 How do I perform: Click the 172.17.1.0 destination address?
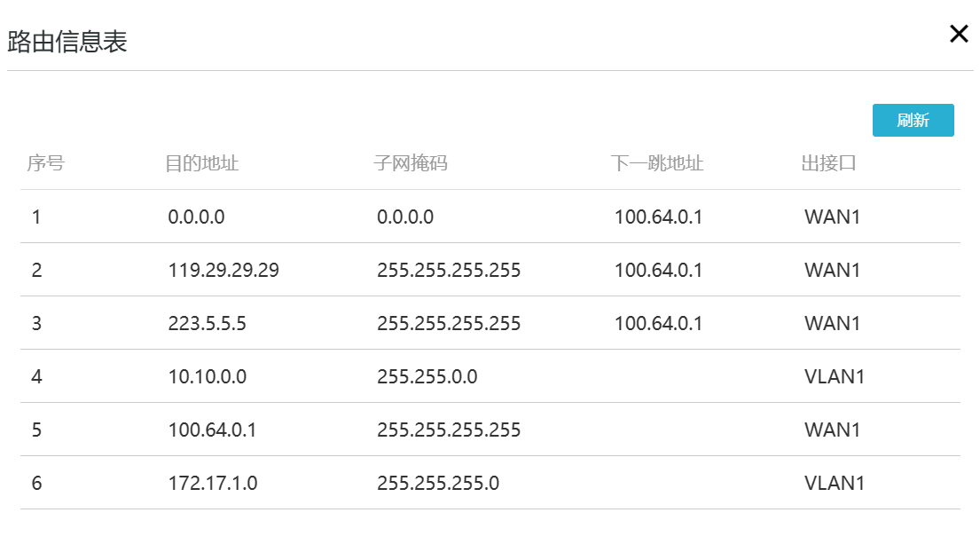213,483
